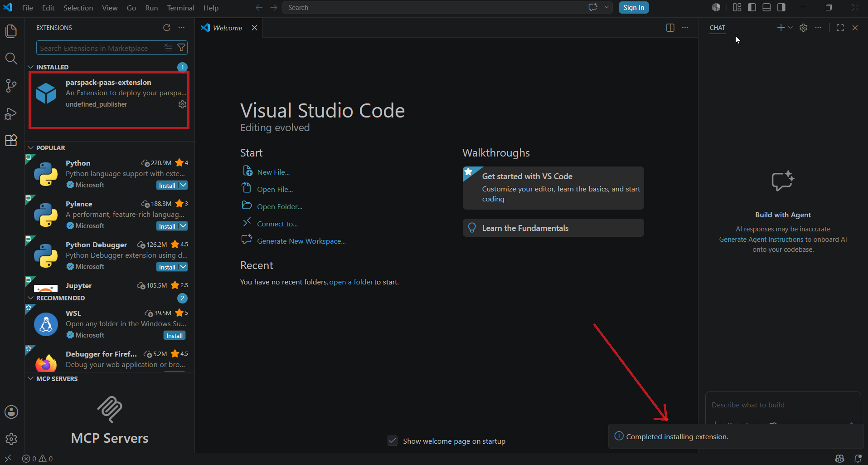Open the Search view in activity bar

point(11,59)
